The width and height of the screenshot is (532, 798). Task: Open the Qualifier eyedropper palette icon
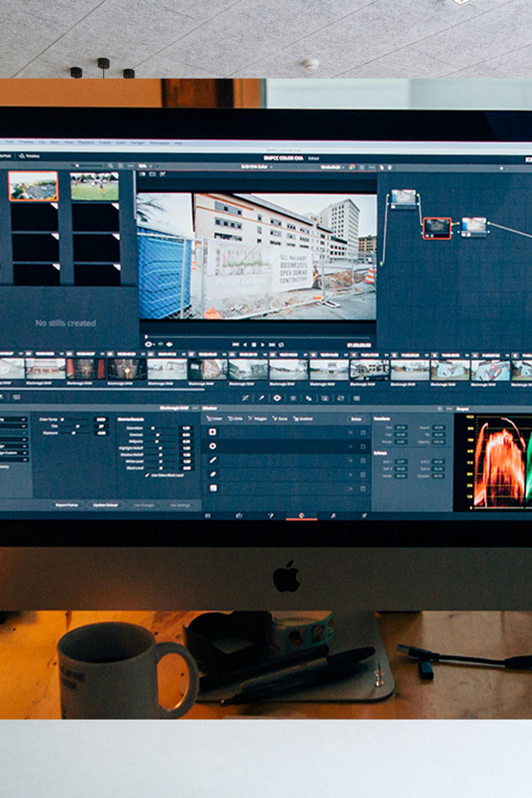pos(261,398)
